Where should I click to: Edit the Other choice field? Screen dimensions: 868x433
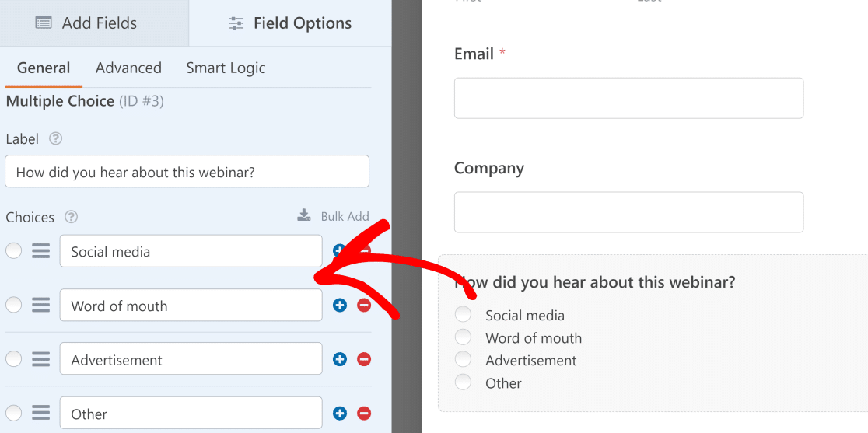coord(191,413)
